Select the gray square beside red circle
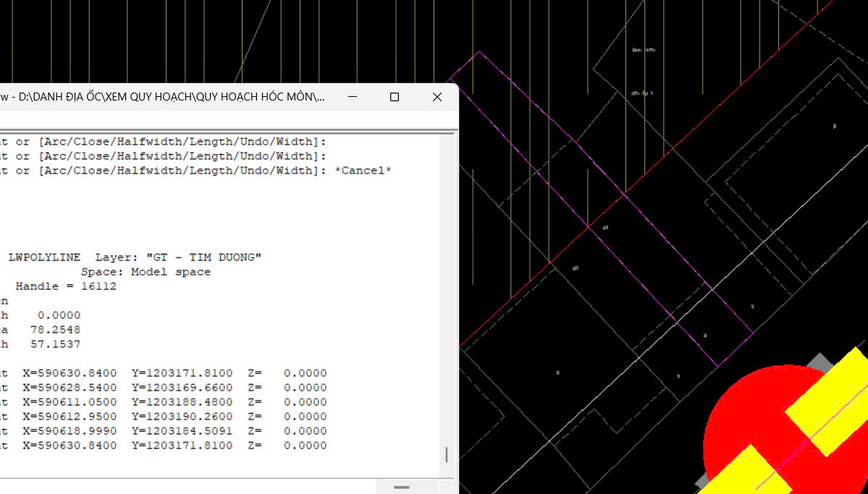 (x=820, y=363)
